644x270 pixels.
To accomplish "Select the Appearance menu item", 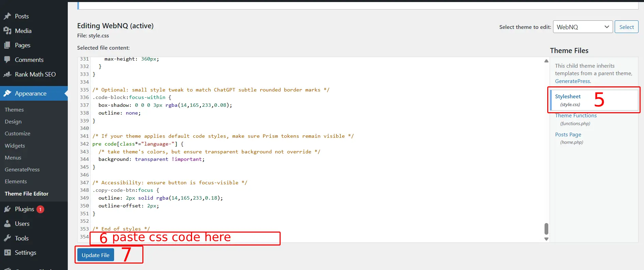I will click(x=34, y=94).
